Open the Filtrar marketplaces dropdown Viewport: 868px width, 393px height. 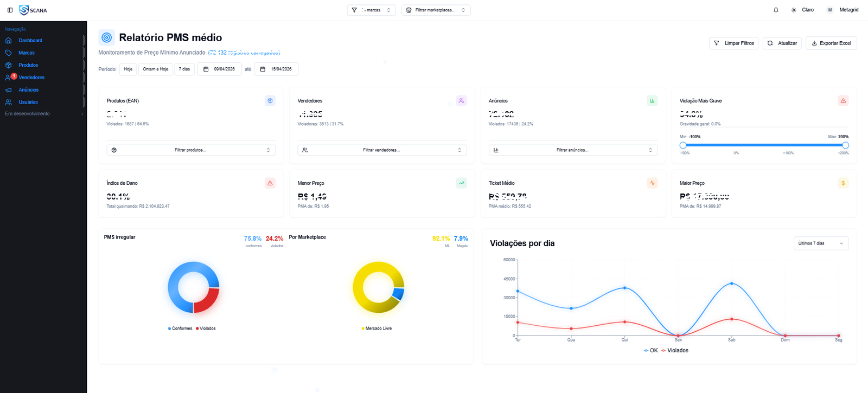click(436, 10)
